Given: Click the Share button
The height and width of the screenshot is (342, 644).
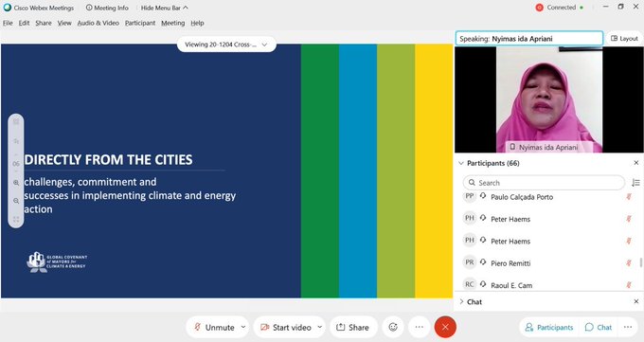Looking at the screenshot, I should pyautogui.click(x=353, y=327).
